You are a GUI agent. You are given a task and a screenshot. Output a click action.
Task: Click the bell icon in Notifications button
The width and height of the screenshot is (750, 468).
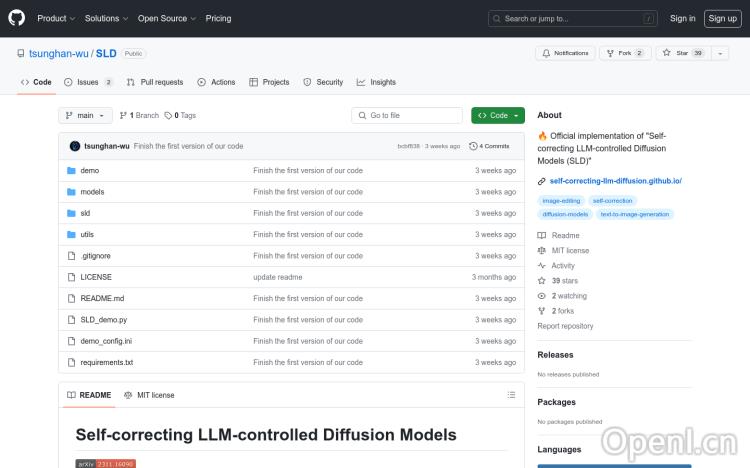point(546,53)
